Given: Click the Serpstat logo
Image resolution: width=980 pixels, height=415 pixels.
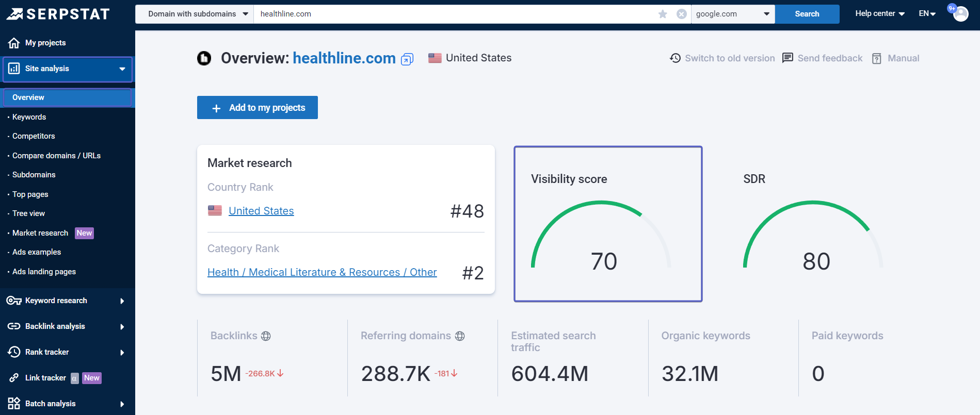Looking at the screenshot, I should coord(58,14).
